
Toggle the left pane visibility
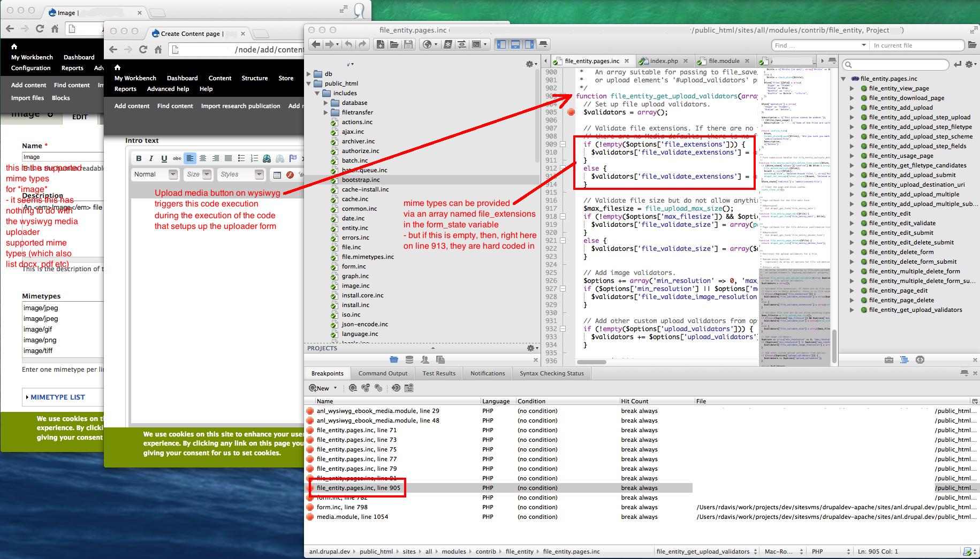[502, 44]
